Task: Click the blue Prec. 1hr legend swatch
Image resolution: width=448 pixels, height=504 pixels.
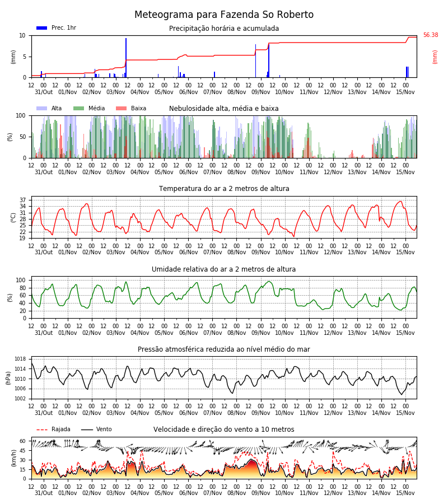Action: 42,28
